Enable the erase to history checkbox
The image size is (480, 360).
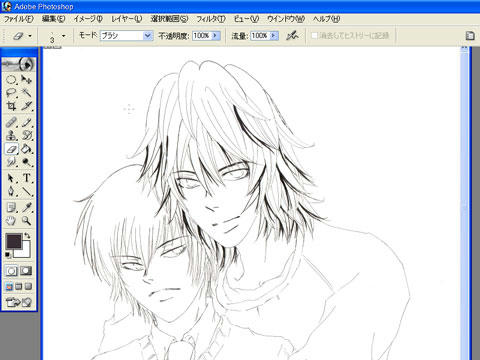point(314,35)
